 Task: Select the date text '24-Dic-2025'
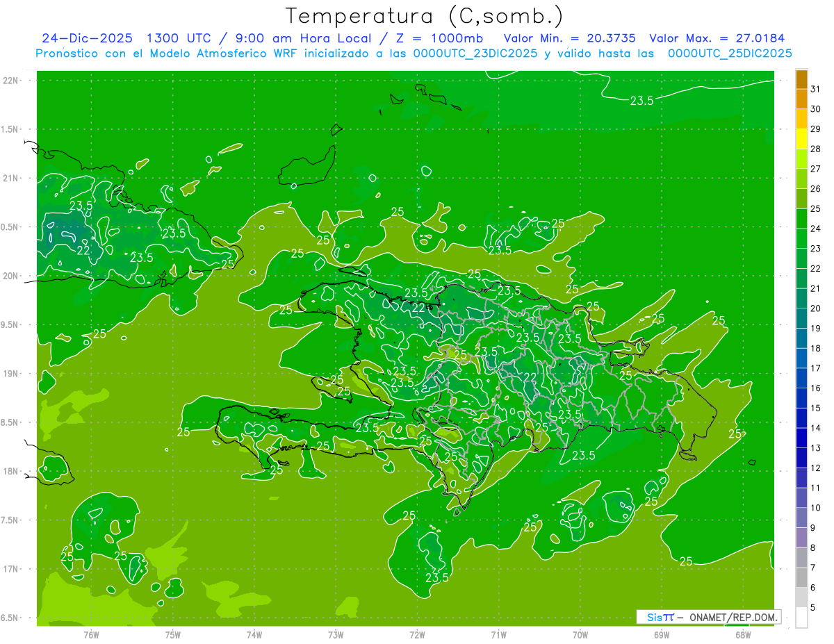(x=88, y=38)
